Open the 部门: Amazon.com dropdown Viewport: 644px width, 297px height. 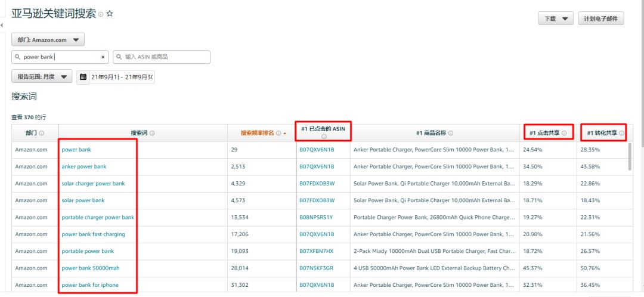pos(48,39)
